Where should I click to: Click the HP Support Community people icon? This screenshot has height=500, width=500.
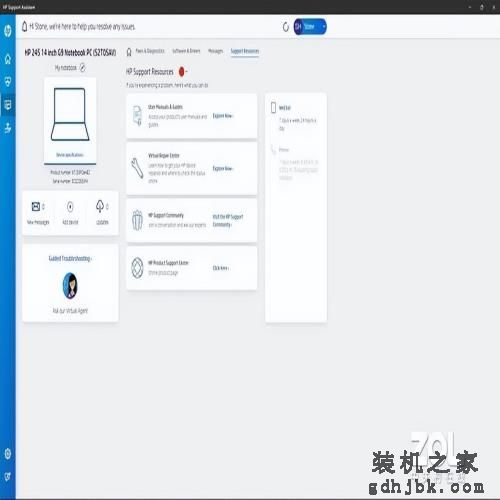pos(137,220)
